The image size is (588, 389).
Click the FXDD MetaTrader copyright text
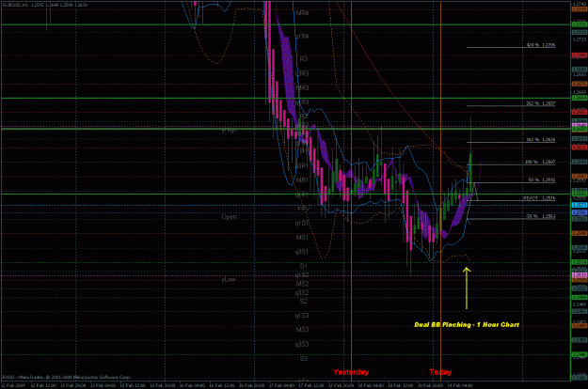[x=67, y=377]
